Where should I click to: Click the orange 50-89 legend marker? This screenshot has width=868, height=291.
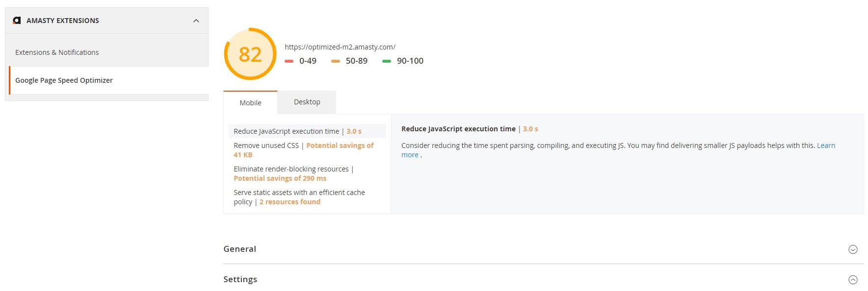tap(336, 61)
